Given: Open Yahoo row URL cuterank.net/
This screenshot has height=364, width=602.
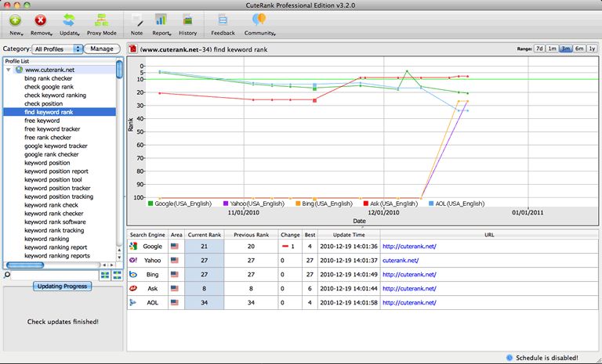Looking at the screenshot, I should pos(401,260).
